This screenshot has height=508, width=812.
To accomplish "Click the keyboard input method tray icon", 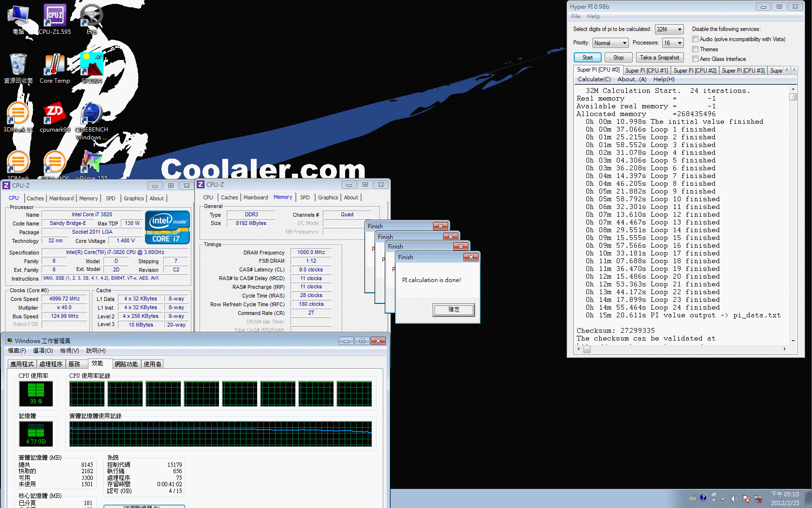I will click(692, 498).
